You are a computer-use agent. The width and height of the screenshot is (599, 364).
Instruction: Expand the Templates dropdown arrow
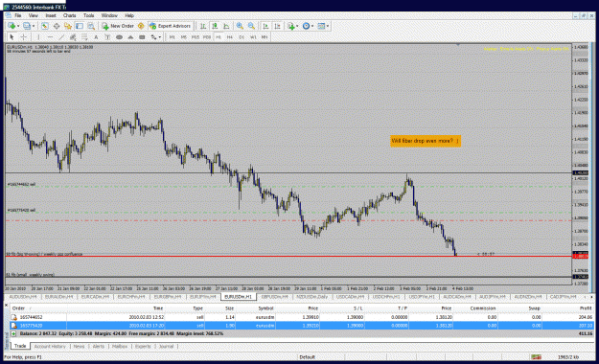pyautogui.click(x=328, y=26)
